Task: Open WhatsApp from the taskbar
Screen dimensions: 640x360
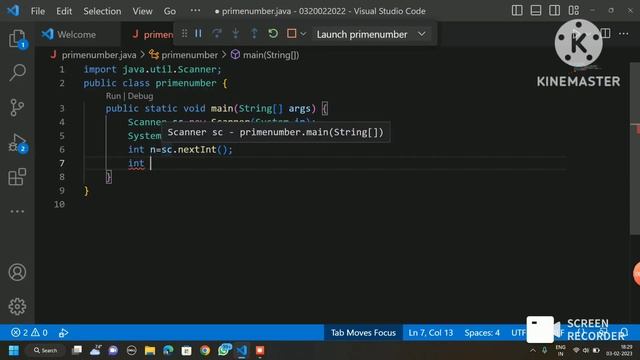Action: [224, 350]
